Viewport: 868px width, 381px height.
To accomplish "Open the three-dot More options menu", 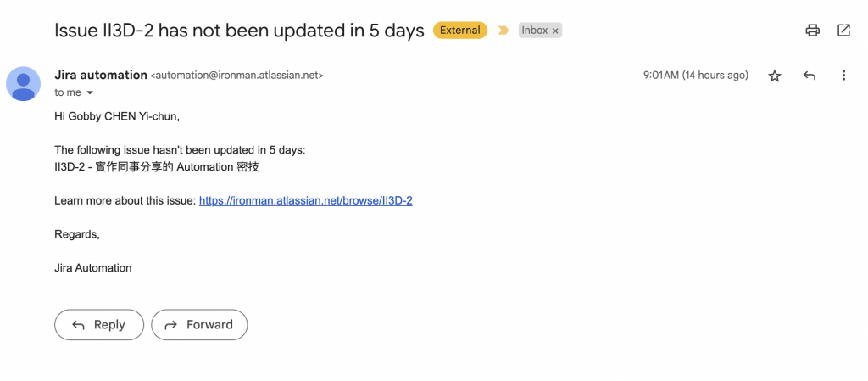I will tap(843, 76).
